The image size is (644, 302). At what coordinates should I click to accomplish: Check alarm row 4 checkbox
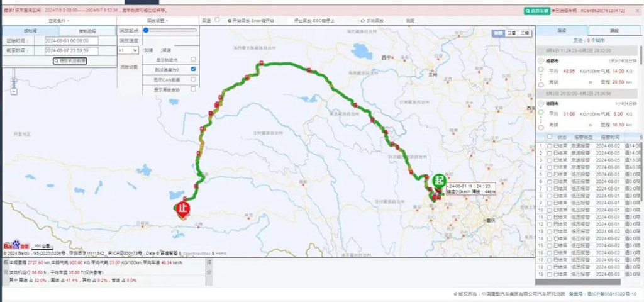pyautogui.click(x=550, y=167)
